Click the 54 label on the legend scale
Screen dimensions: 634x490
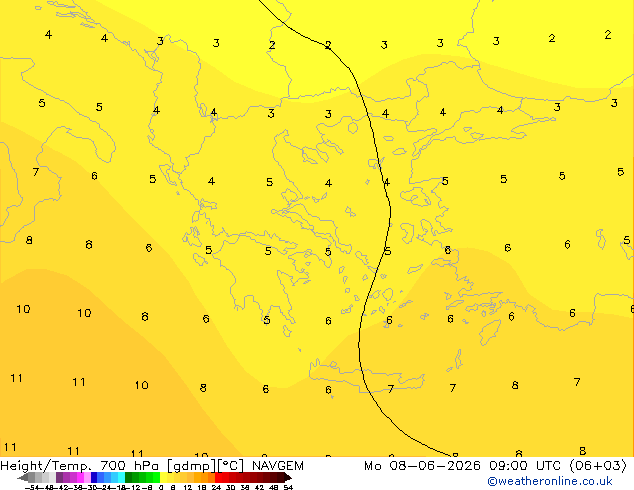pos(288,487)
